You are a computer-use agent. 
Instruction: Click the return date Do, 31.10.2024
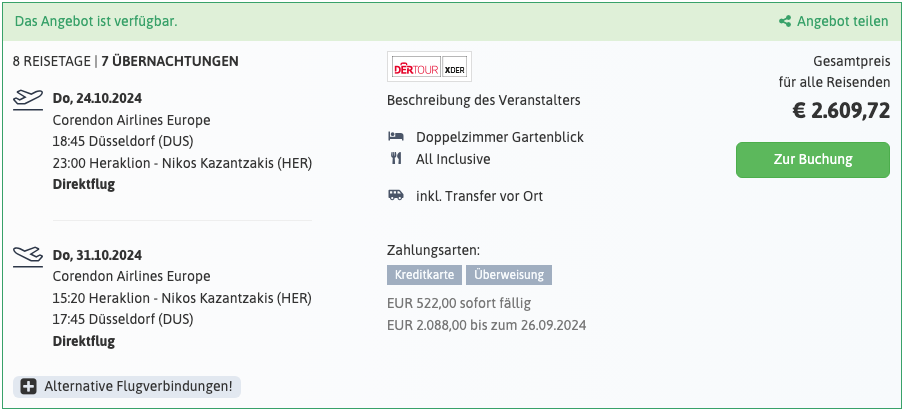coord(97,255)
